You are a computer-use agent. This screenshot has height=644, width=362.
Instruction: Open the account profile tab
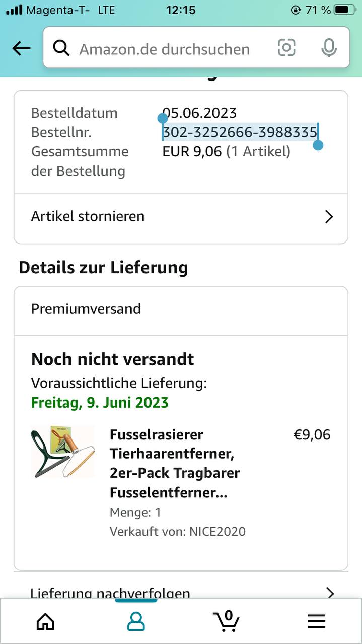click(x=136, y=621)
